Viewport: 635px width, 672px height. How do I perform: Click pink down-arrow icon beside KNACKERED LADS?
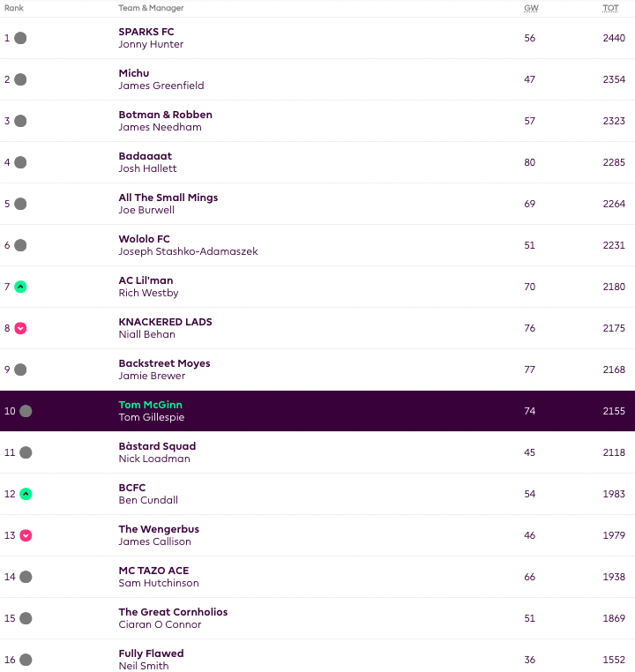(20, 328)
